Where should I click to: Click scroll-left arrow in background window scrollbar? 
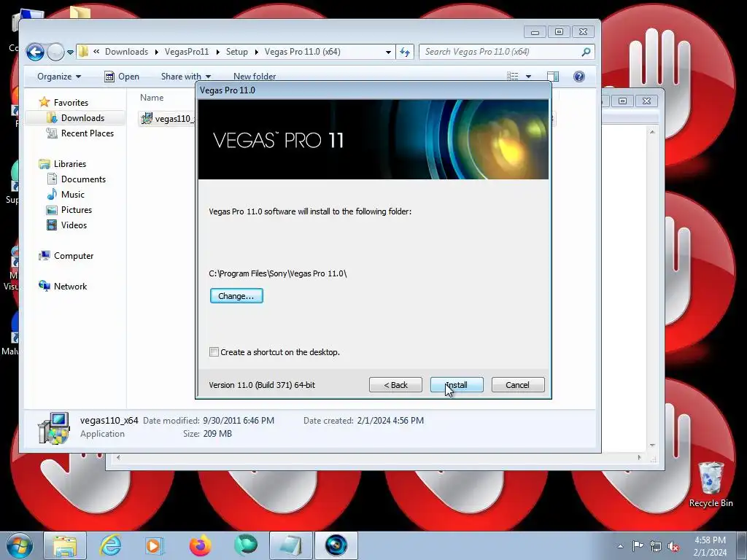tap(118, 458)
